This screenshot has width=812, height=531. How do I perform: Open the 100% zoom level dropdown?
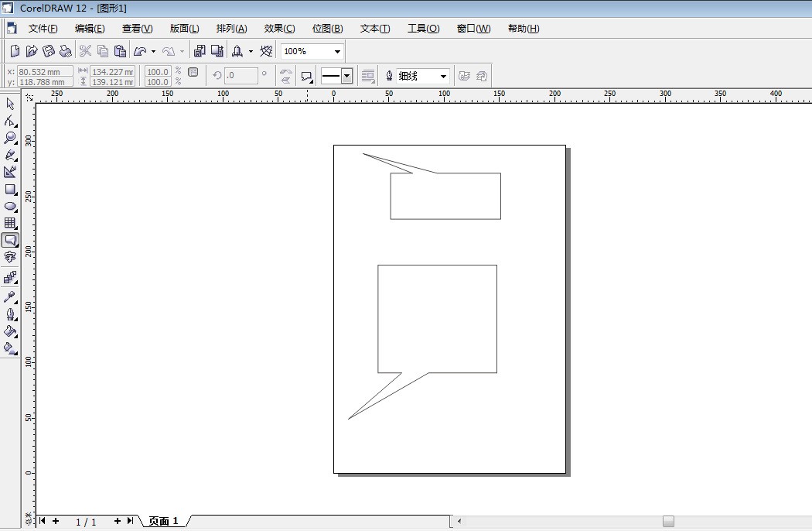[337, 52]
